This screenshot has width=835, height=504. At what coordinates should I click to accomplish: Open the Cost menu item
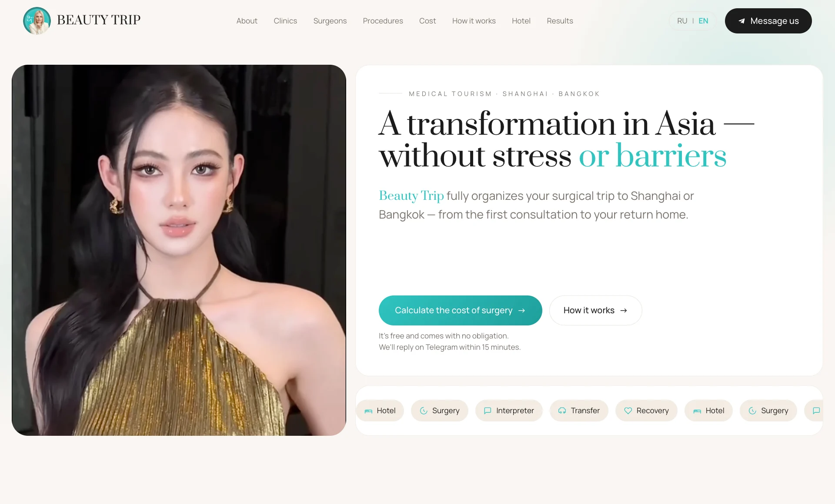tap(428, 21)
